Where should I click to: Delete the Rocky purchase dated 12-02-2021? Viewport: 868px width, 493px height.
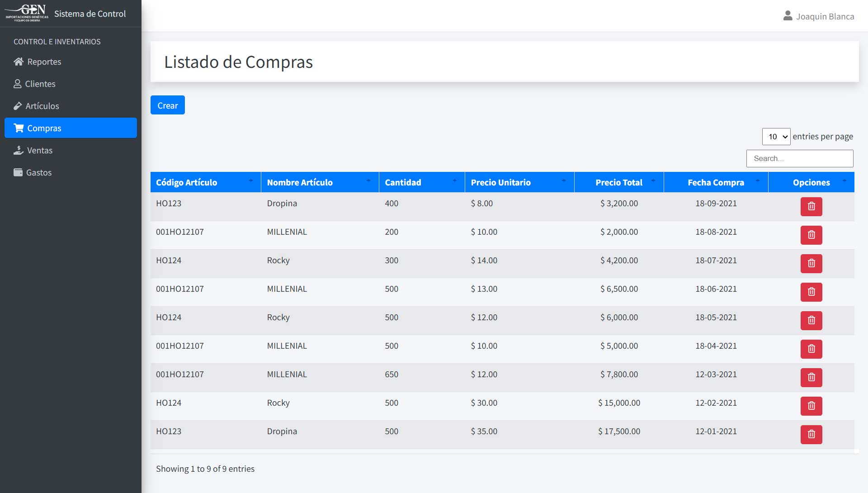click(811, 406)
